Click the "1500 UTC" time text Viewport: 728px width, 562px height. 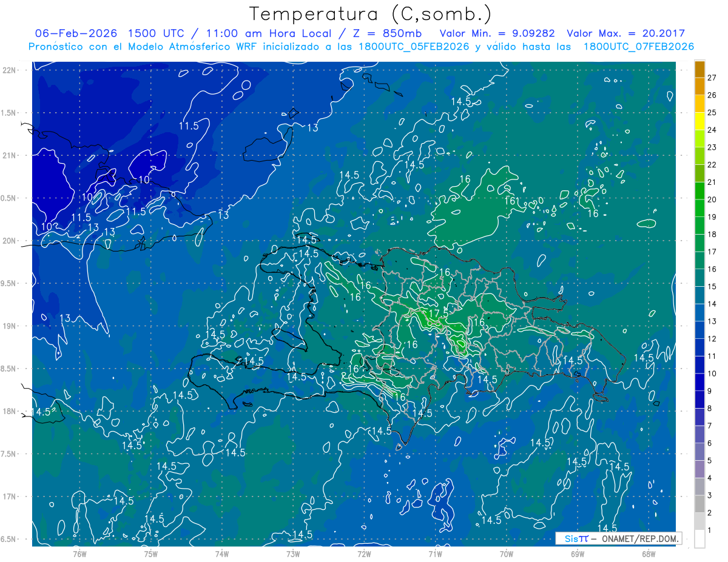157,33
